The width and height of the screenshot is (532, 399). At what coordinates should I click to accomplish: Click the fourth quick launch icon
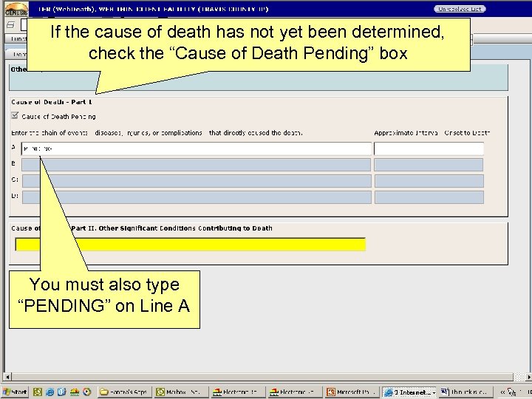pyautogui.click(x=75, y=392)
